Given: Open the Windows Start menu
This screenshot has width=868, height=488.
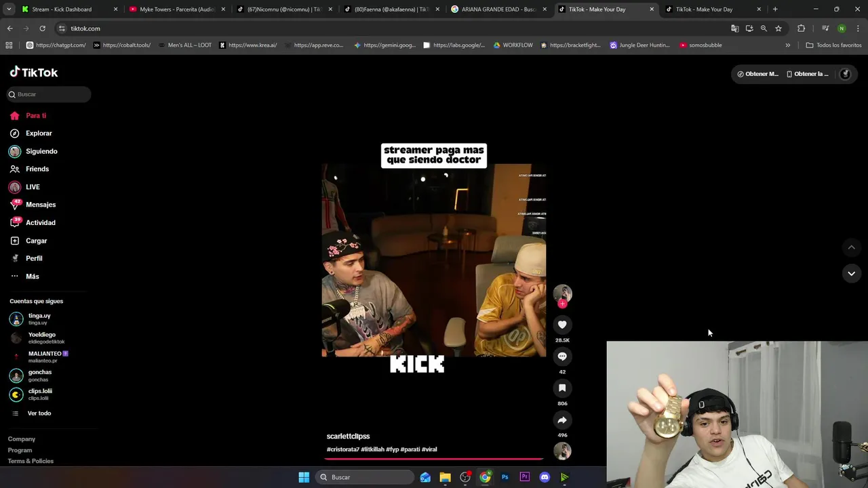Looking at the screenshot, I should [x=304, y=477].
